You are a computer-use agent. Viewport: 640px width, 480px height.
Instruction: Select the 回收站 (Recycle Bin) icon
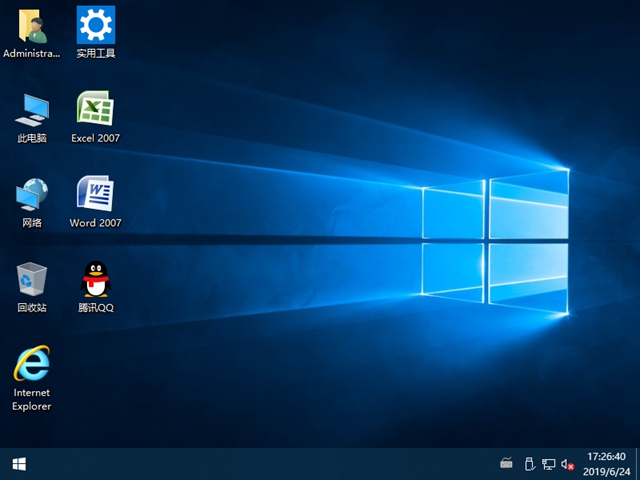pos(31,279)
